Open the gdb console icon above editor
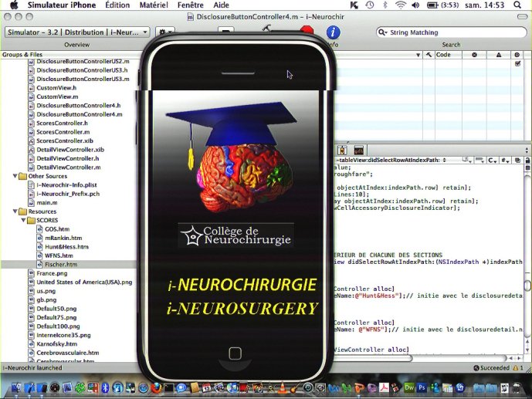The height and width of the screenshot is (399, 532). [358, 150]
